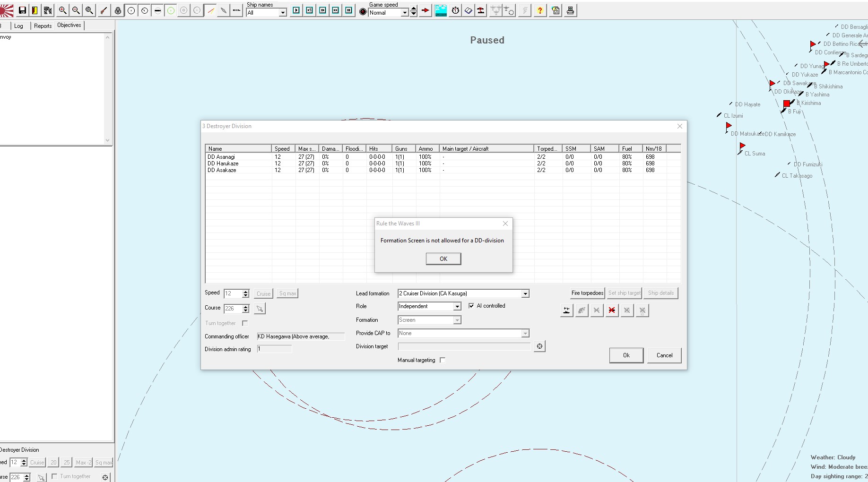Image resolution: width=868 pixels, height=482 pixels.
Task: Click the Commanding officer field
Action: (x=301, y=336)
